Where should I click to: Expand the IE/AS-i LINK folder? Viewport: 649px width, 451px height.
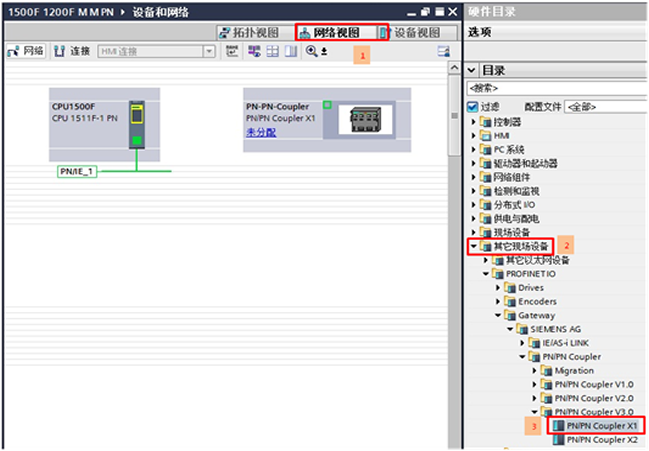tap(522, 343)
